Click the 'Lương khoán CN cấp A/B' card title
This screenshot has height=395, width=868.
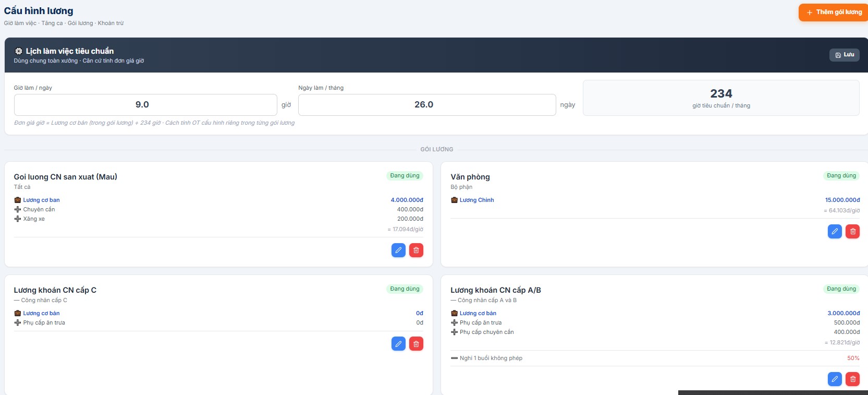coord(496,290)
